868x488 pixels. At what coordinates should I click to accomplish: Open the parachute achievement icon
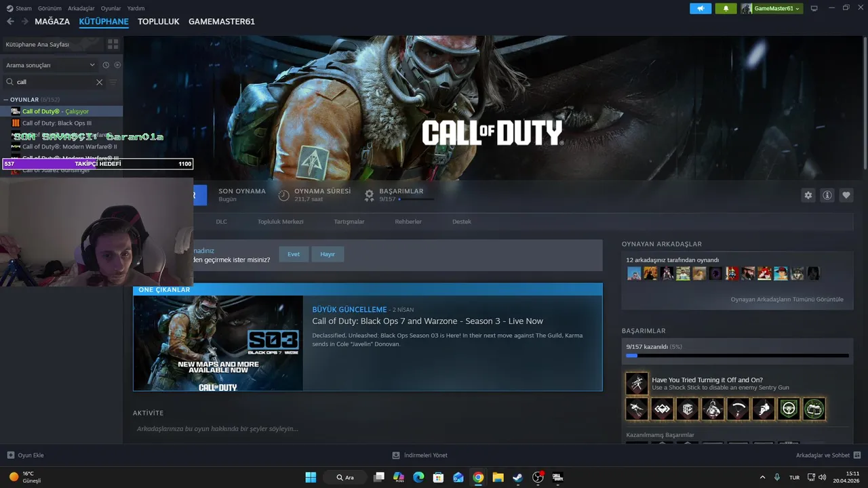coord(738,409)
